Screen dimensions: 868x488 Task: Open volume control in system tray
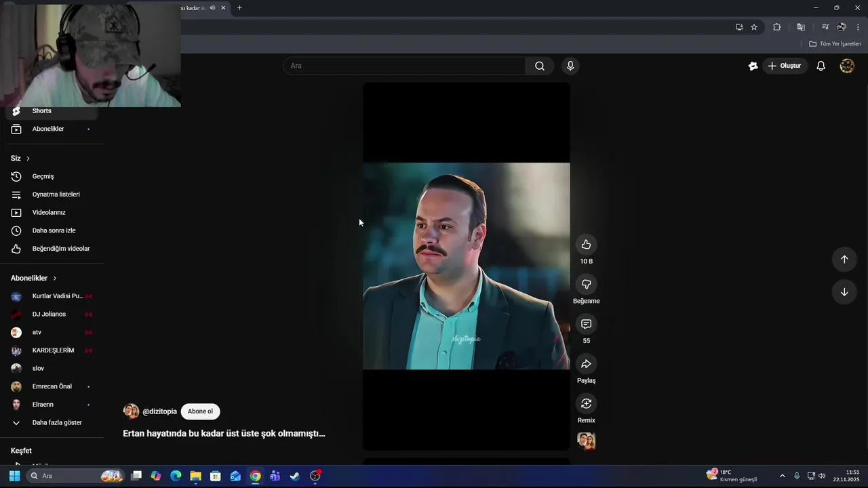tap(822, 476)
